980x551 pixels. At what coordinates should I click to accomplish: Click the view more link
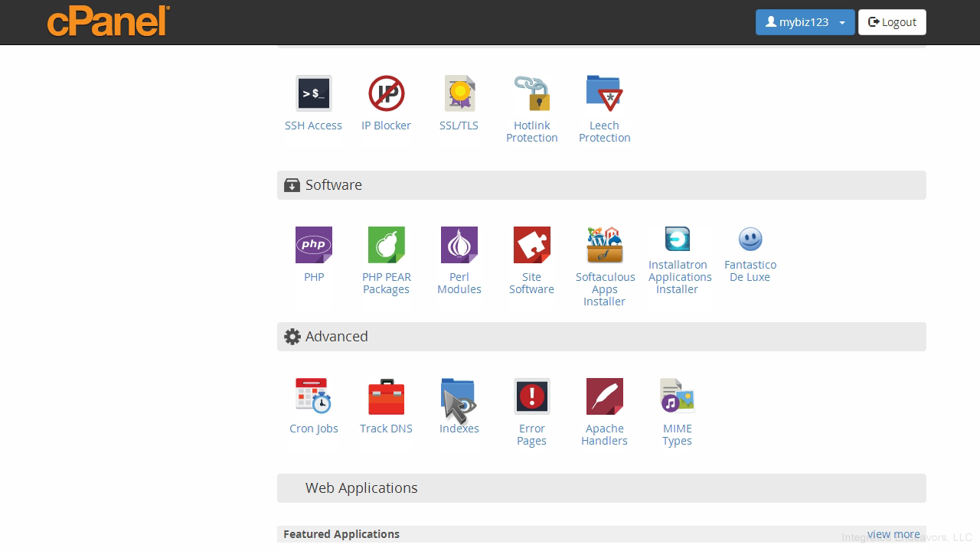[x=893, y=534]
